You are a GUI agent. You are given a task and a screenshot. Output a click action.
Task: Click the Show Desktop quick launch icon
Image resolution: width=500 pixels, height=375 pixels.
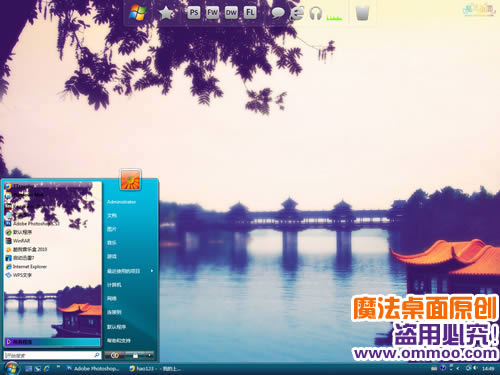pos(29,369)
